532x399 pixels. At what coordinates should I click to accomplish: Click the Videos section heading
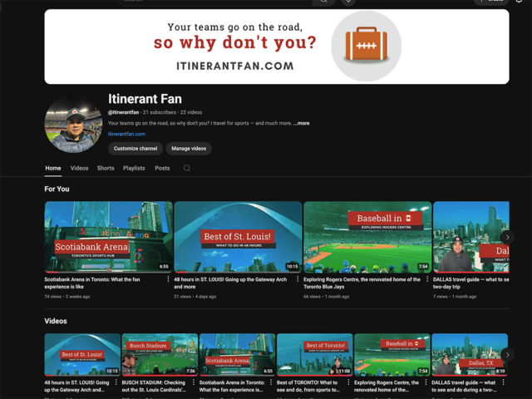[56, 321]
